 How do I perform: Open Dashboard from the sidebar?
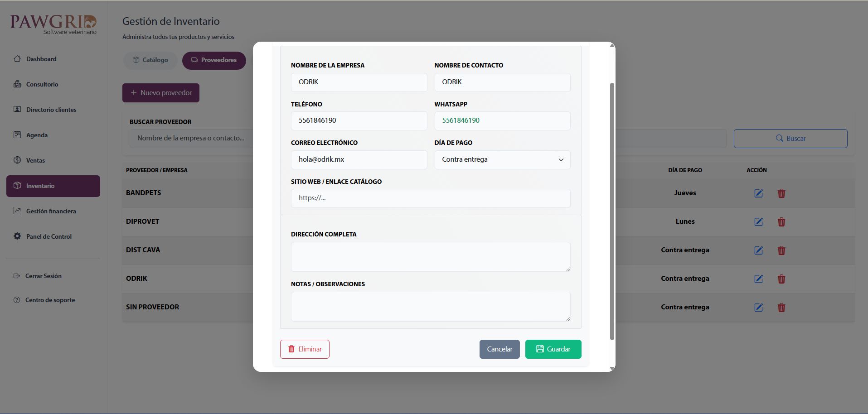tap(41, 59)
